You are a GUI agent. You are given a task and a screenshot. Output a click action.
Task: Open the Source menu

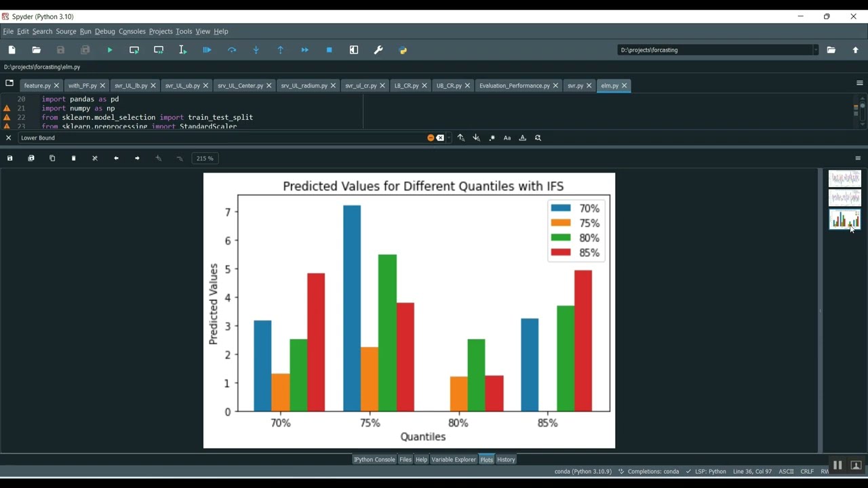coord(66,31)
